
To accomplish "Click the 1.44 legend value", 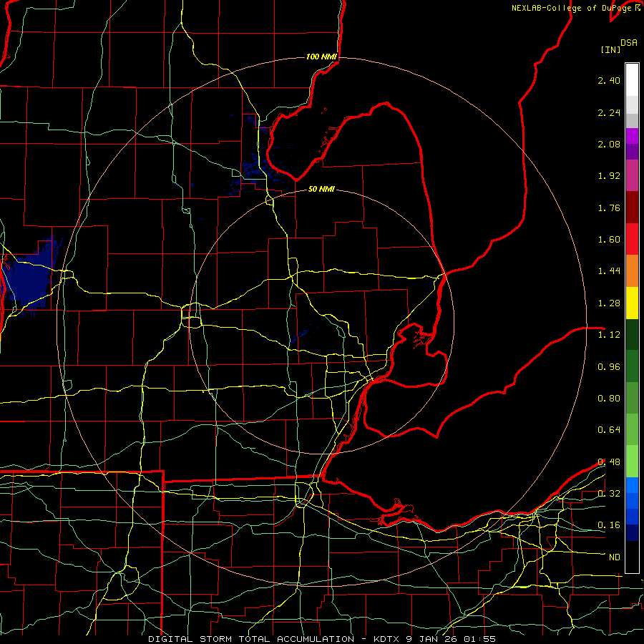I will [609, 271].
